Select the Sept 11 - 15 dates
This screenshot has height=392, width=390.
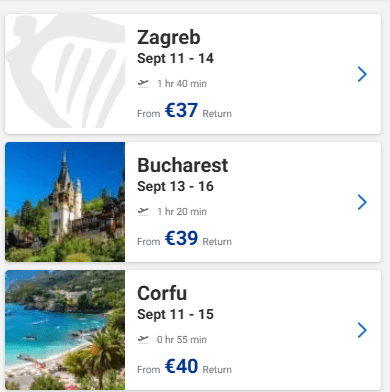(175, 315)
